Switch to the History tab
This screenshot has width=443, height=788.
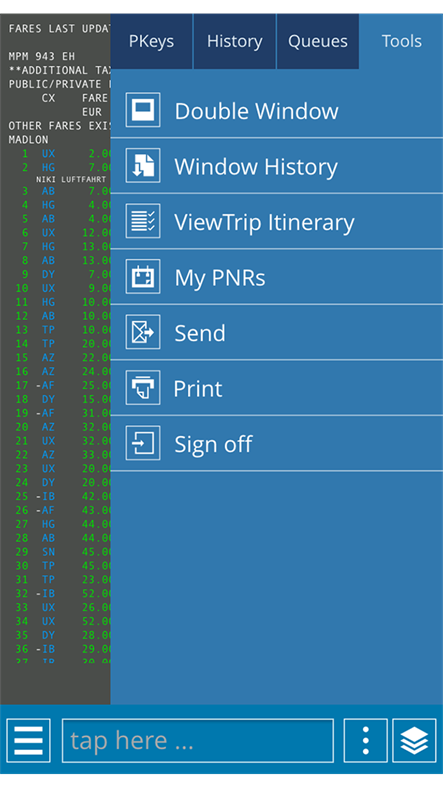pyautogui.click(x=235, y=41)
